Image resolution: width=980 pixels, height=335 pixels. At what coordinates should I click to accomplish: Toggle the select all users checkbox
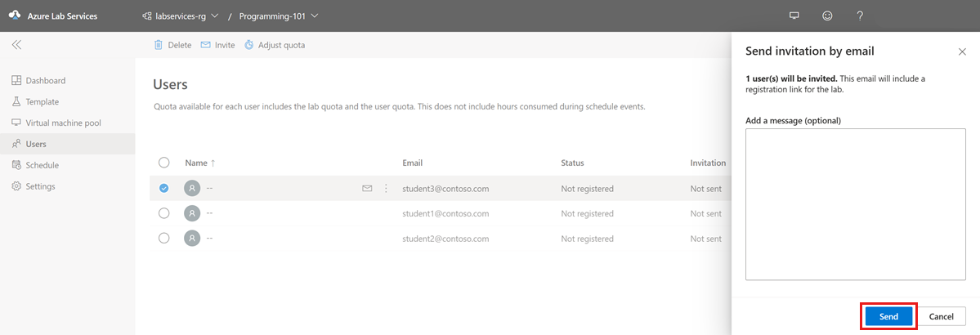coord(164,163)
